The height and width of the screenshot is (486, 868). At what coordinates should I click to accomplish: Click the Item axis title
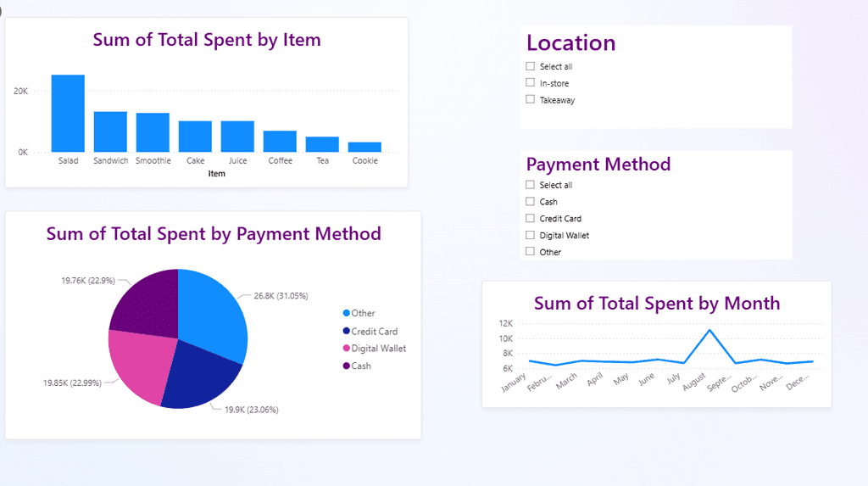[216, 174]
